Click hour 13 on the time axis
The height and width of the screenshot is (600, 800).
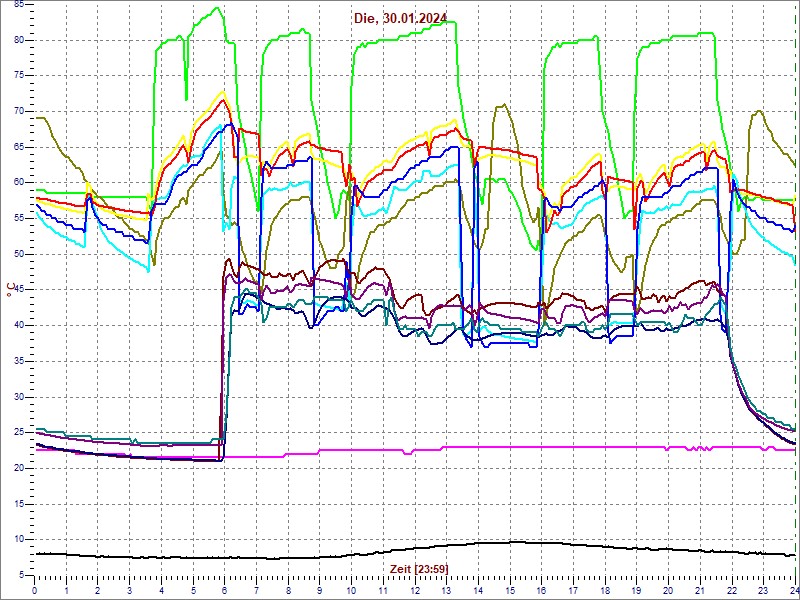tap(447, 590)
